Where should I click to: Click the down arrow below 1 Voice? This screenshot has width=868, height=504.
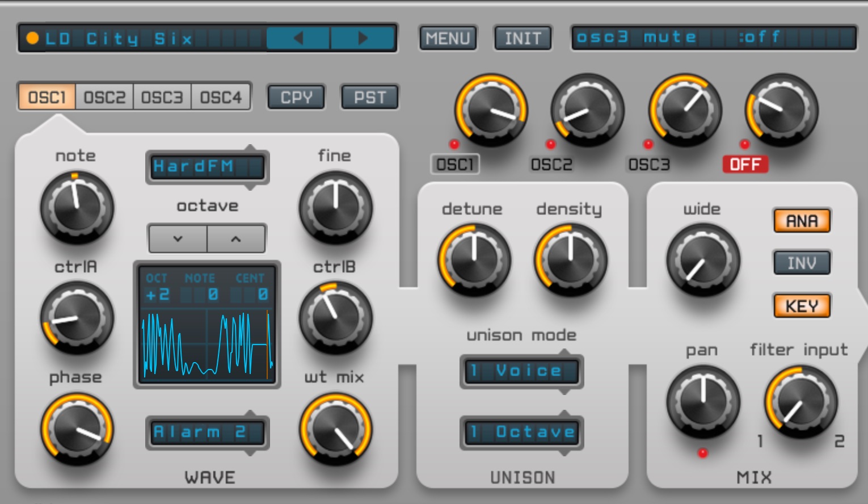[564, 391]
